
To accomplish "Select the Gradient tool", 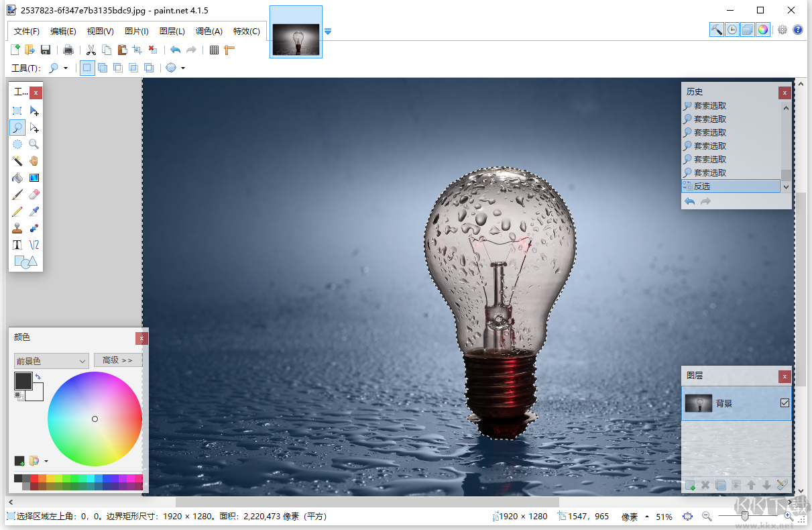I will point(34,177).
